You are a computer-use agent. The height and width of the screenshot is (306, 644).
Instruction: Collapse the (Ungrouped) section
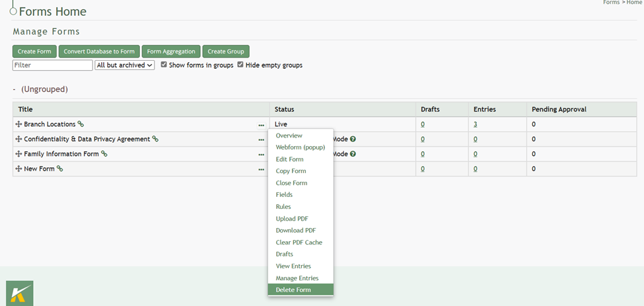point(15,89)
